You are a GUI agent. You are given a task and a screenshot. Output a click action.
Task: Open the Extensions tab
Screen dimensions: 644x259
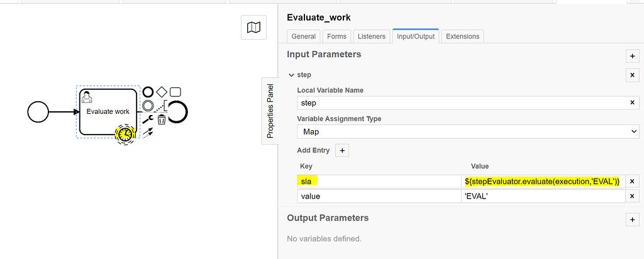(462, 36)
